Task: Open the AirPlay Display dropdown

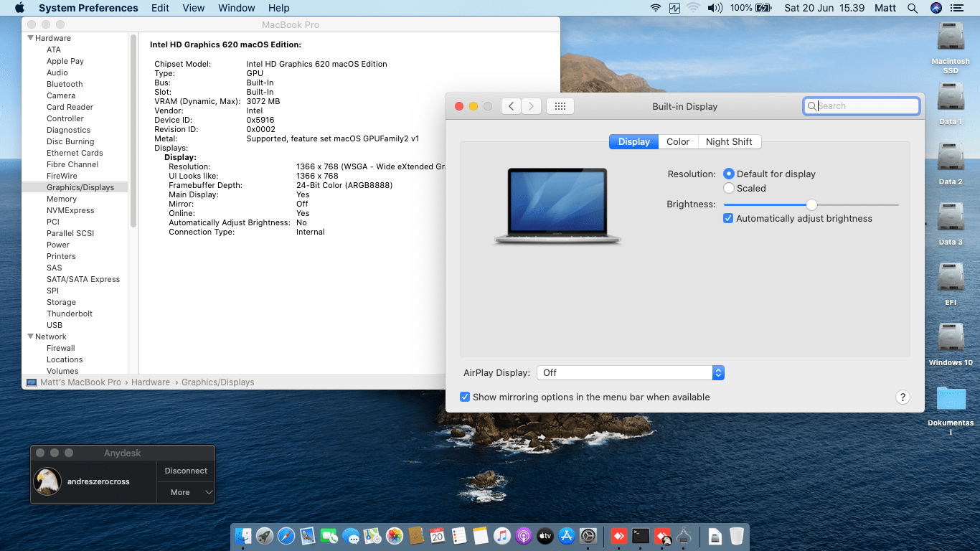Action: click(x=717, y=372)
